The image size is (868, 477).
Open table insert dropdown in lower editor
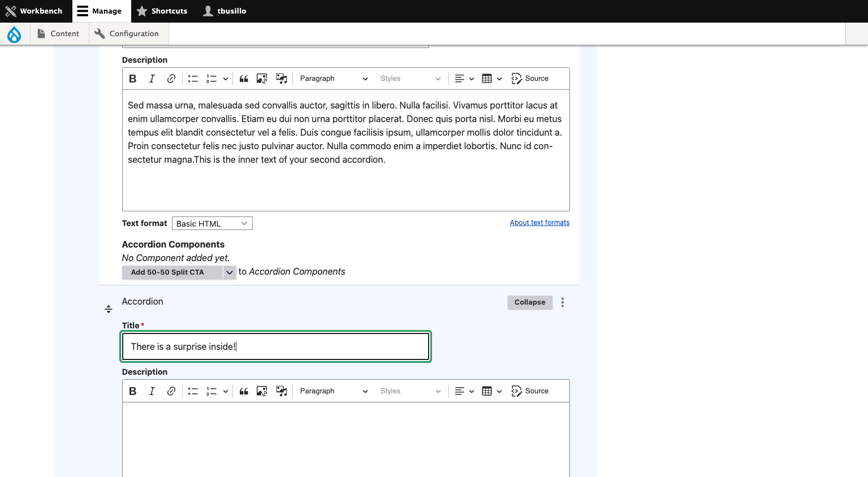point(492,391)
